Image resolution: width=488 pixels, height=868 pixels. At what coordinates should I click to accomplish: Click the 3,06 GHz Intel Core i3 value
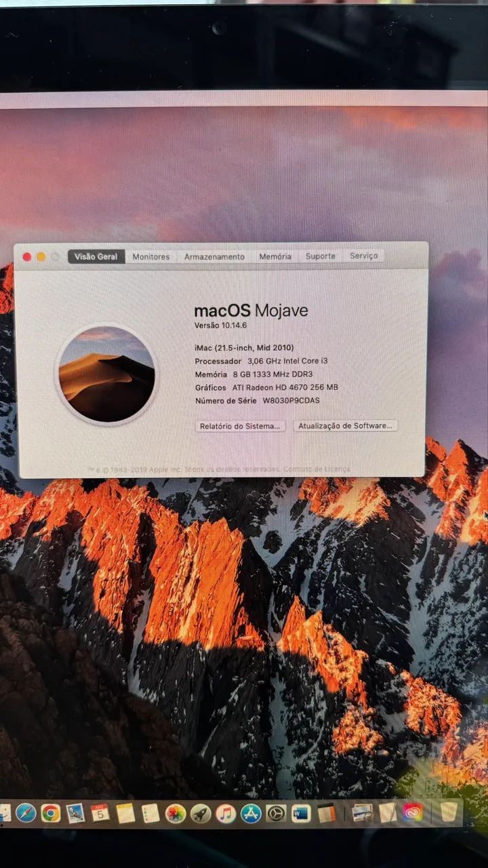[287, 361]
